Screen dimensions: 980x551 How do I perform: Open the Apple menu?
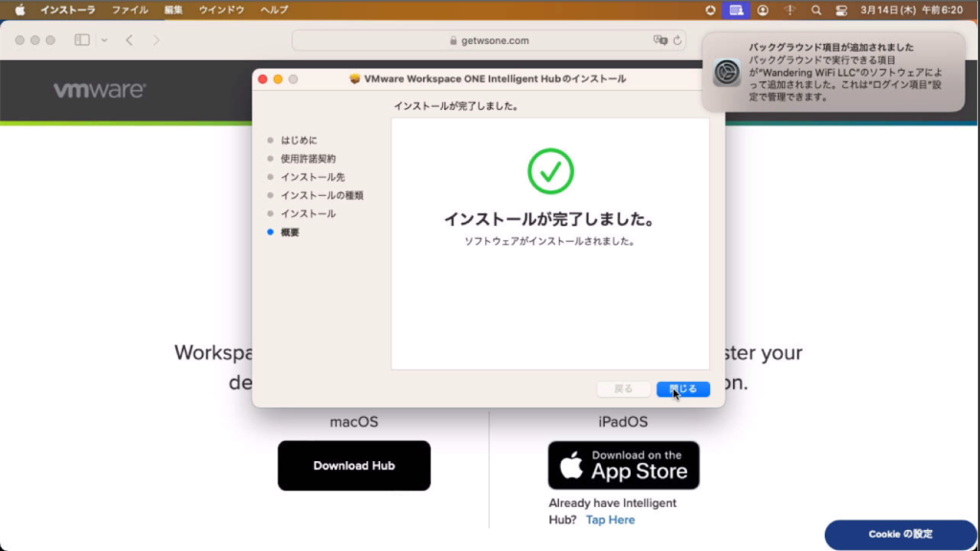tap(20, 10)
